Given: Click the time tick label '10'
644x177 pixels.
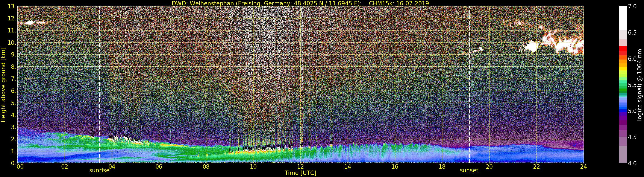Looking at the screenshot, I should point(253,166).
